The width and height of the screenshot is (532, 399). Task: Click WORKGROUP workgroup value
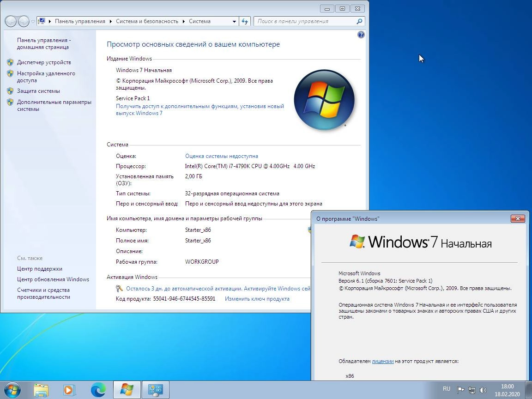pos(202,262)
